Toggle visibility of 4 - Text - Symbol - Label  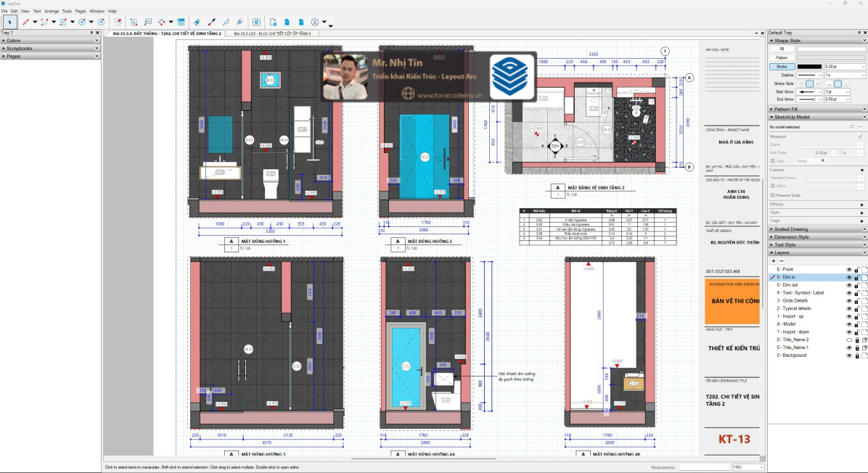848,292
